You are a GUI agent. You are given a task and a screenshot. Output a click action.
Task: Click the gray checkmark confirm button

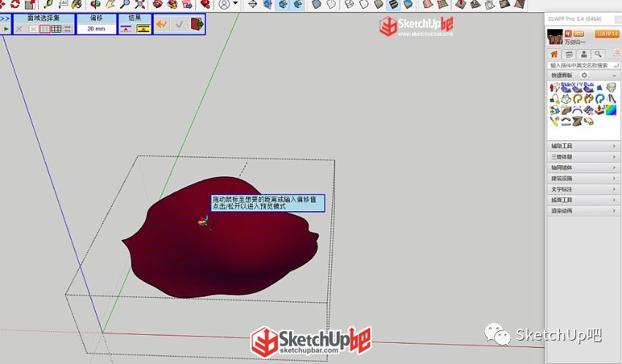[179, 24]
